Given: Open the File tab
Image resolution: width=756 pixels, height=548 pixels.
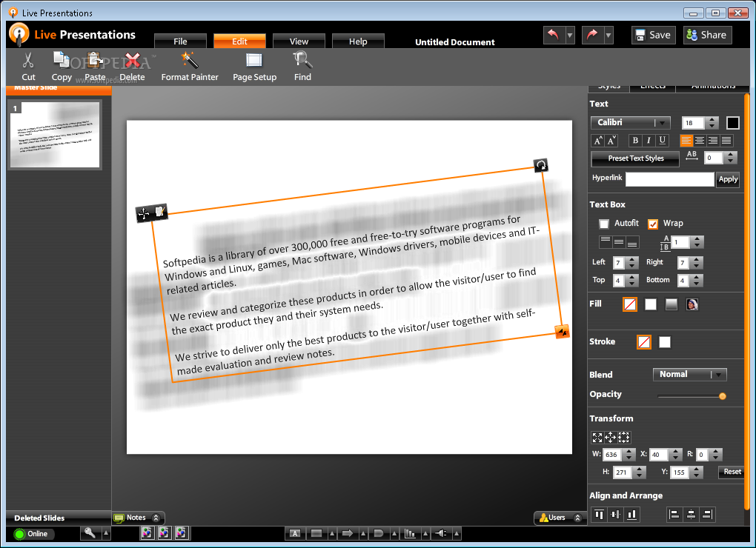Looking at the screenshot, I should (x=180, y=41).
